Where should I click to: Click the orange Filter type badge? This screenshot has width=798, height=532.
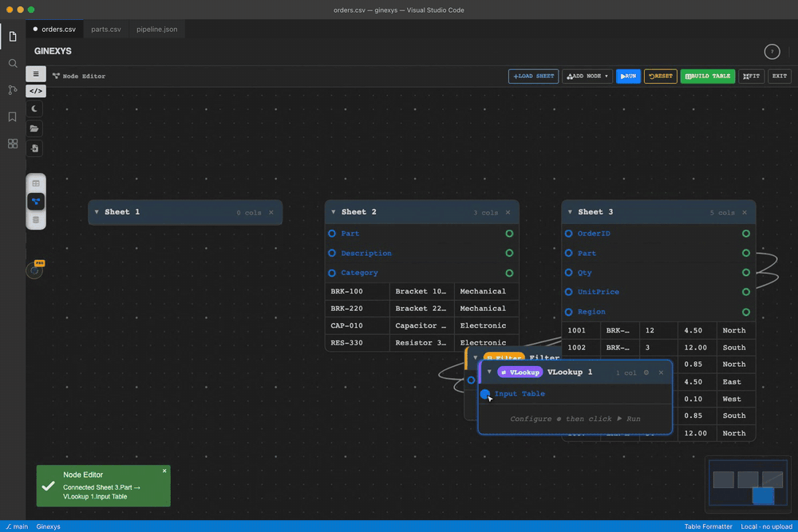504,357
